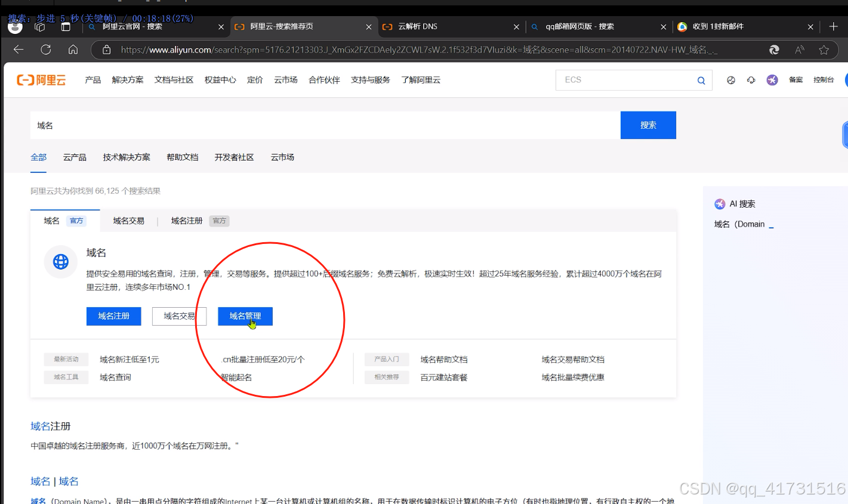Open the 产品 navigation menu
This screenshot has height=504, width=848.
point(93,80)
